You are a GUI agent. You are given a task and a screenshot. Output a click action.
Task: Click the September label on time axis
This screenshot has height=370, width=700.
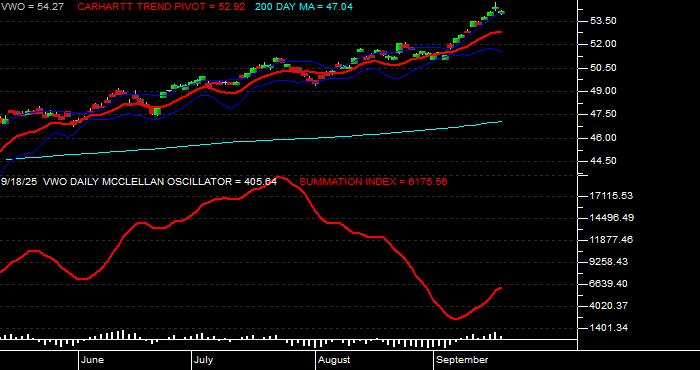[462, 360]
